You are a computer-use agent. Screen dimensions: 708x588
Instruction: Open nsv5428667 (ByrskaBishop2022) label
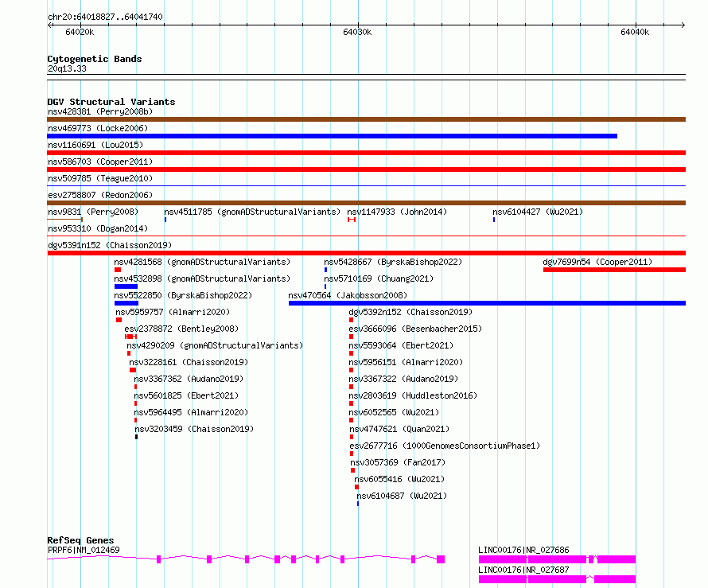[393, 262]
